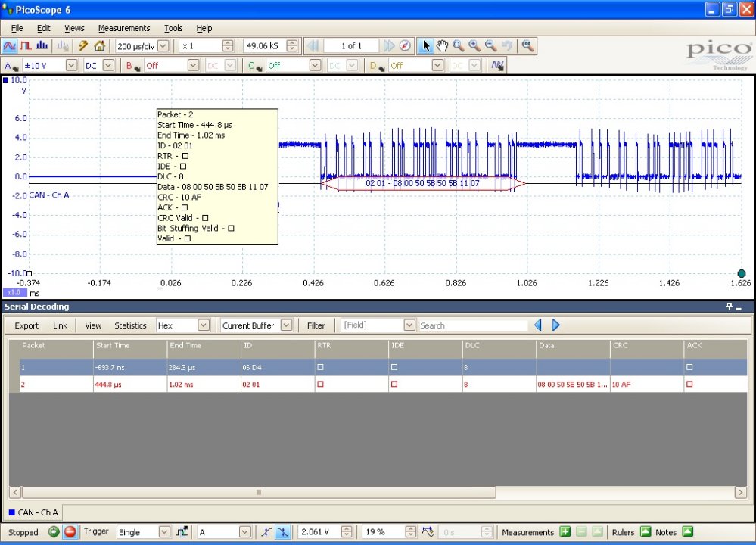
Task: Open channel A DC coupling dropdown
Action: coord(108,65)
